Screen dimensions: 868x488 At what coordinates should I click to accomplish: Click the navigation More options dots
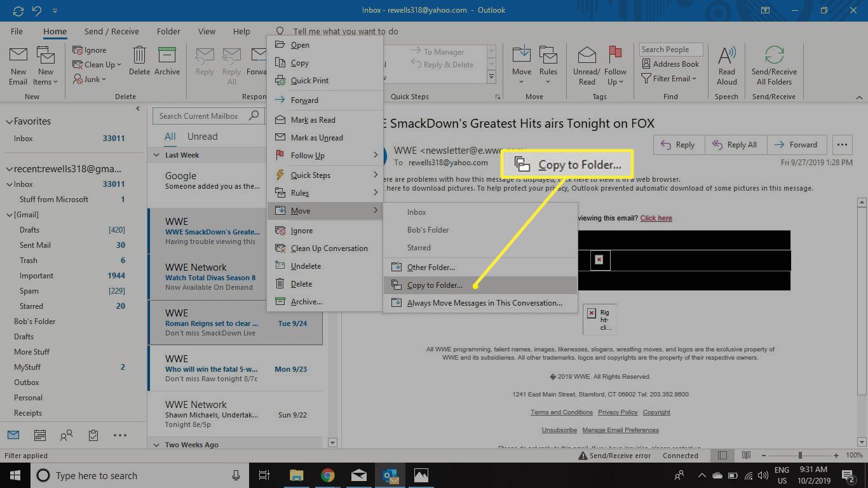(x=120, y=435)
